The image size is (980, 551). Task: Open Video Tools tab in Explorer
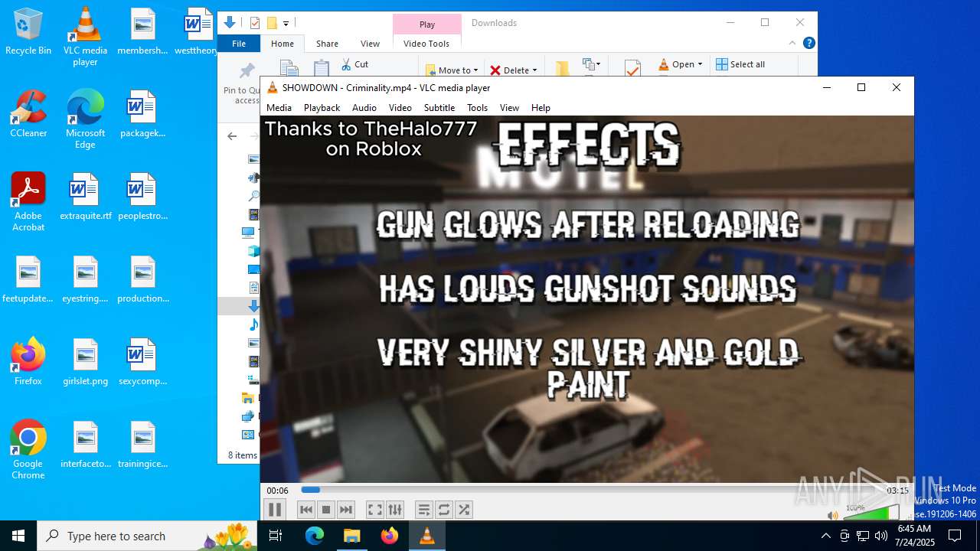(426, 44)
